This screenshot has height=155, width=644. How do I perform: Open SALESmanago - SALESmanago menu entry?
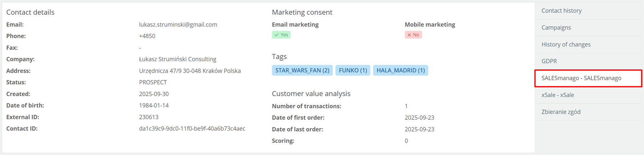click(581, 78)
